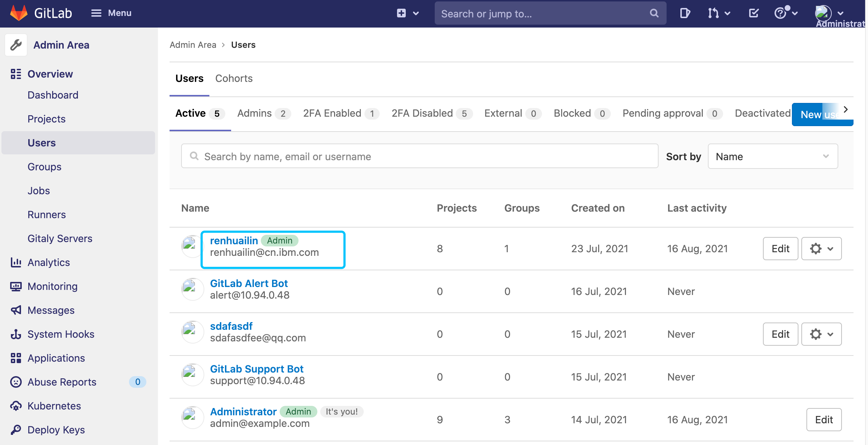Click the System Hooks anchor icon
Image resolution: width=868 pixels, height=445 pixels.
[16, 334]
